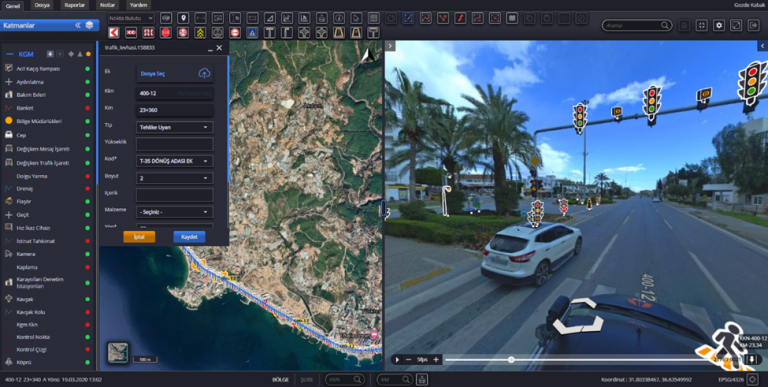Click the Dosya Seç link

pyautogui.click(x=153, y=73)
